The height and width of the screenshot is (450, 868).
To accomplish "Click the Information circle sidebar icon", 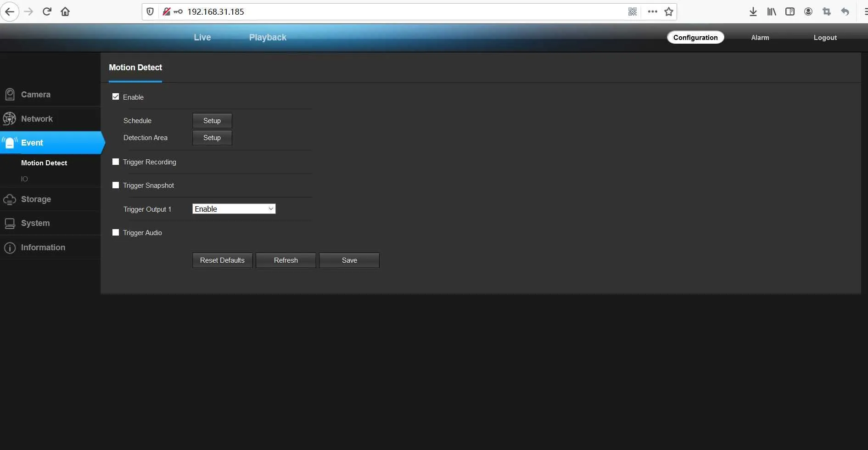I will 10,247.
